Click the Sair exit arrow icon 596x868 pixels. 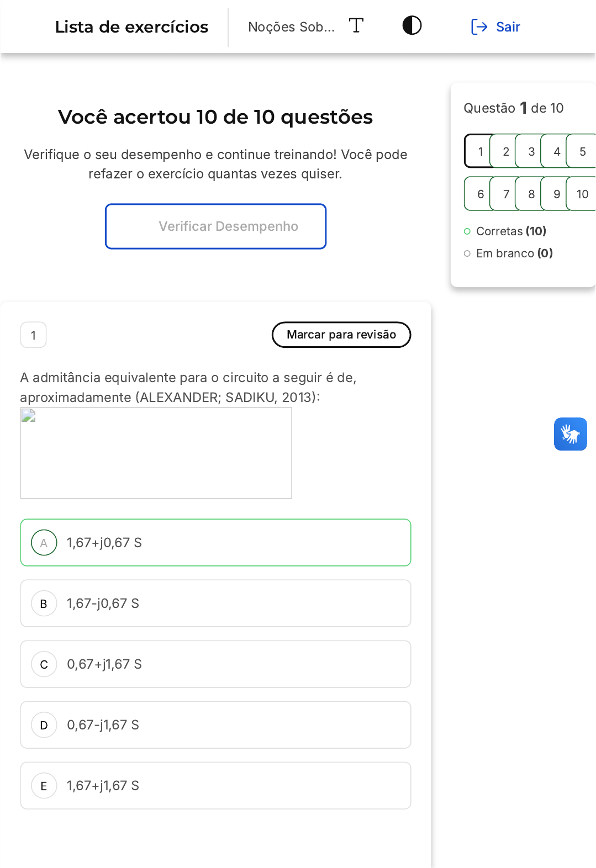[x=479, y=27]
